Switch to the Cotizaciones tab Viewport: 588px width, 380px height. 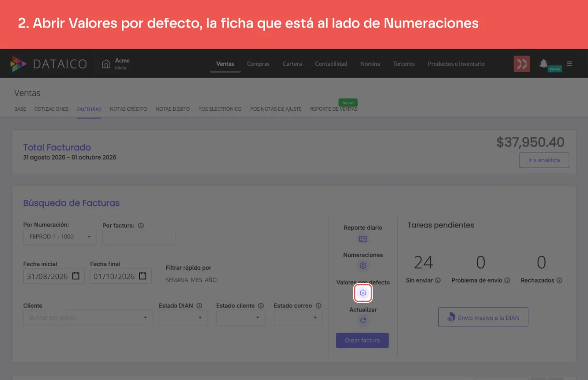pos(51,109)
